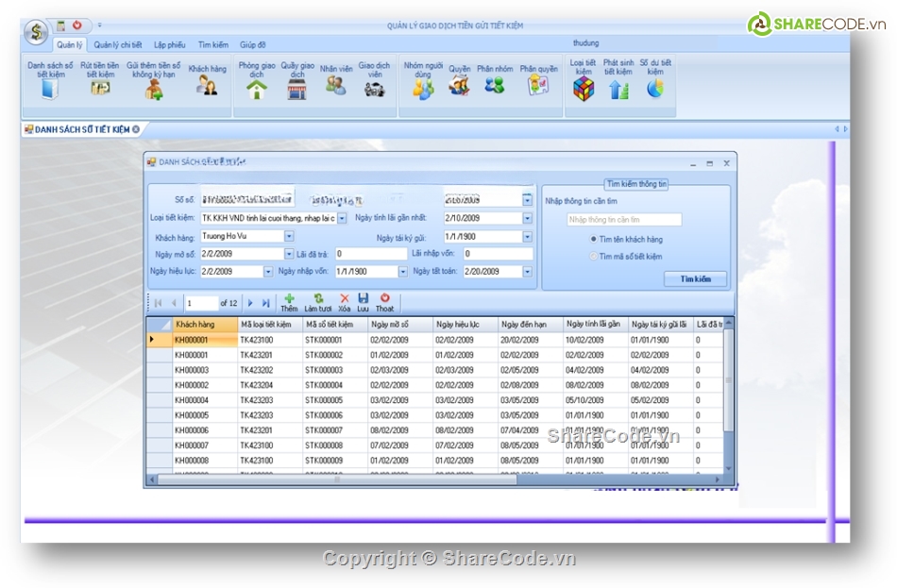Click record number box in navigator

click(x=201, y=303)
